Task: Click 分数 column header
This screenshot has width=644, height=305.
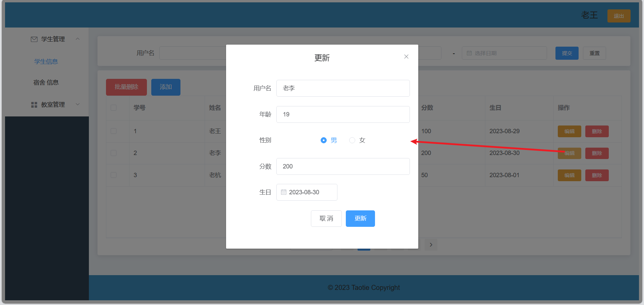Action: pyautogui.click(x=427, y=108)
